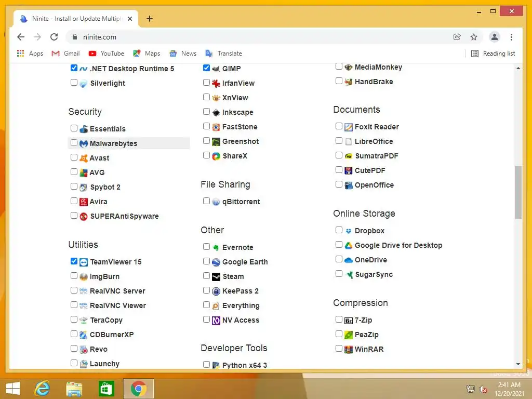Image resolution: width=532 pixels, height=399 pixels.
Task: Click the qBittorrent icon
Action: [216, 202]
